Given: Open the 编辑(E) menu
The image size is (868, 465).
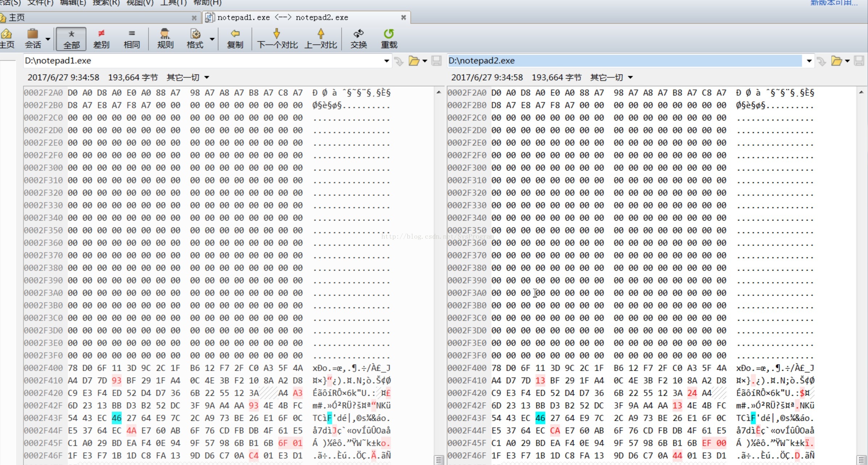Looking at the screenshot, I should tap(73, 3).
